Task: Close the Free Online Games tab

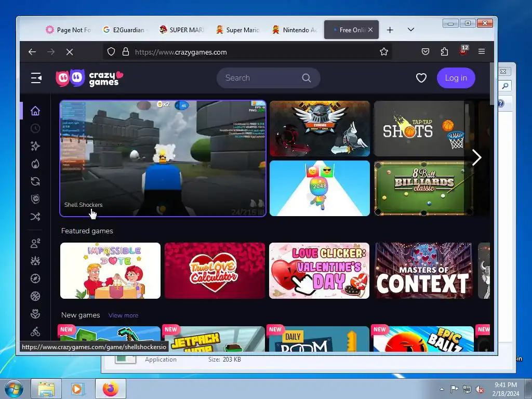Action: [x=370, y=30]
